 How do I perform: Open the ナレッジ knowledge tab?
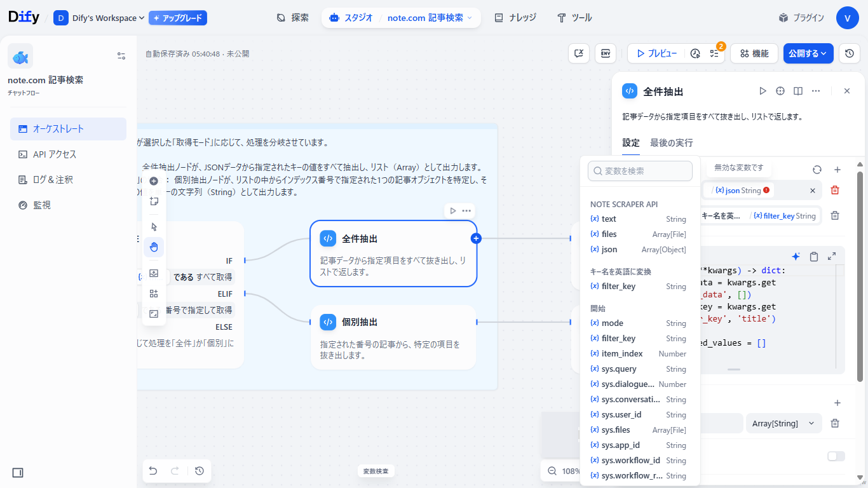[515, 18]
